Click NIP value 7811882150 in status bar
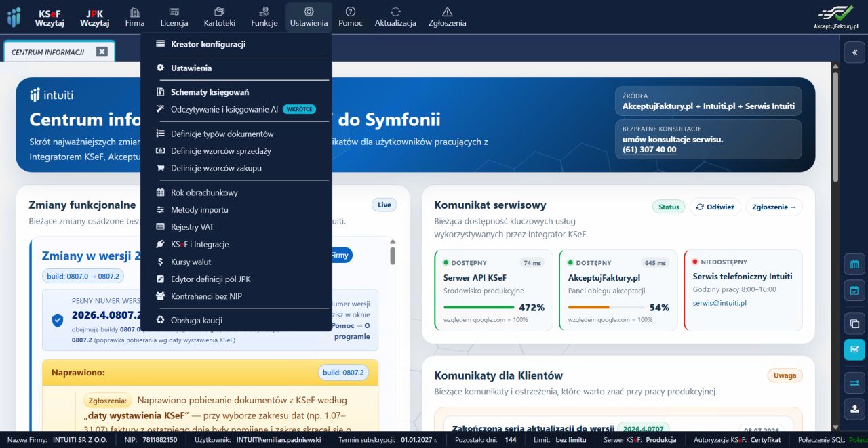Viewport: 868px width, 448px height. 159,440
